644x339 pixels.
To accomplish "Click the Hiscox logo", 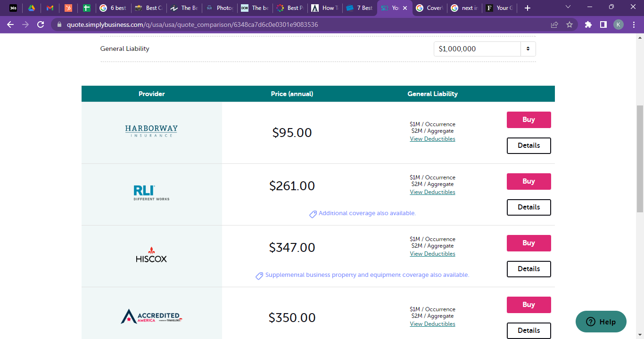I will pyautogui.click(x=151, y=255).
